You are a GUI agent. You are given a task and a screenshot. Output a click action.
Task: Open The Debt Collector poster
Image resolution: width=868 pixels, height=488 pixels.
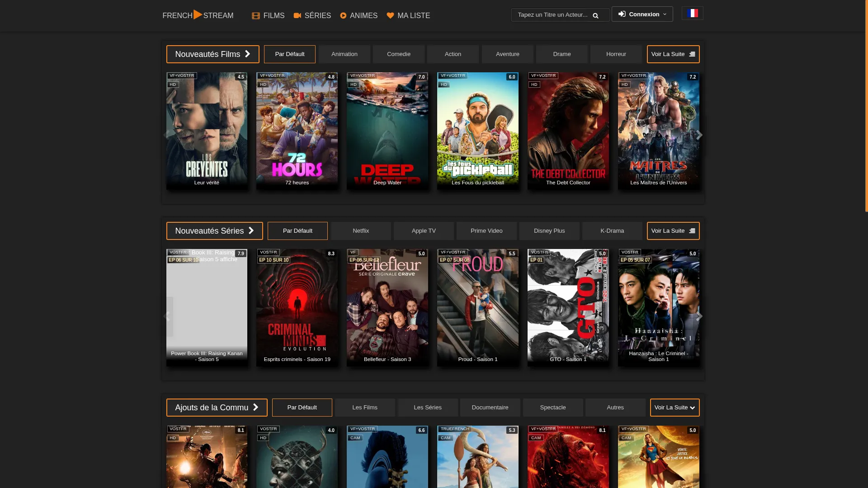[x=568, y=131]
